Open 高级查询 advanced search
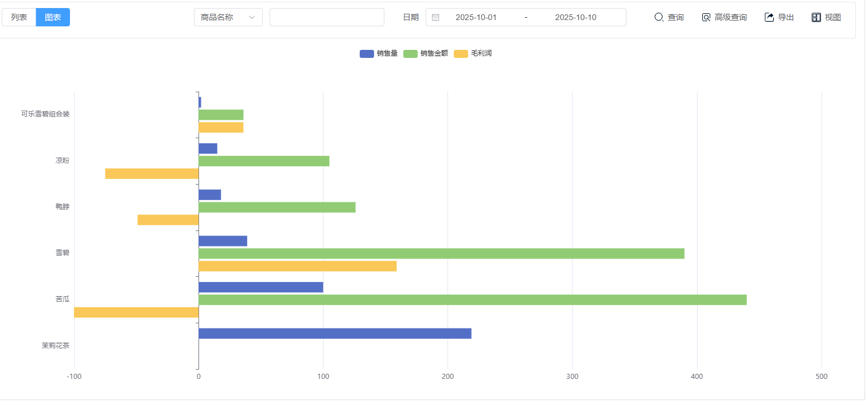This screenshot has height=407, width=868. pos(730,17)
